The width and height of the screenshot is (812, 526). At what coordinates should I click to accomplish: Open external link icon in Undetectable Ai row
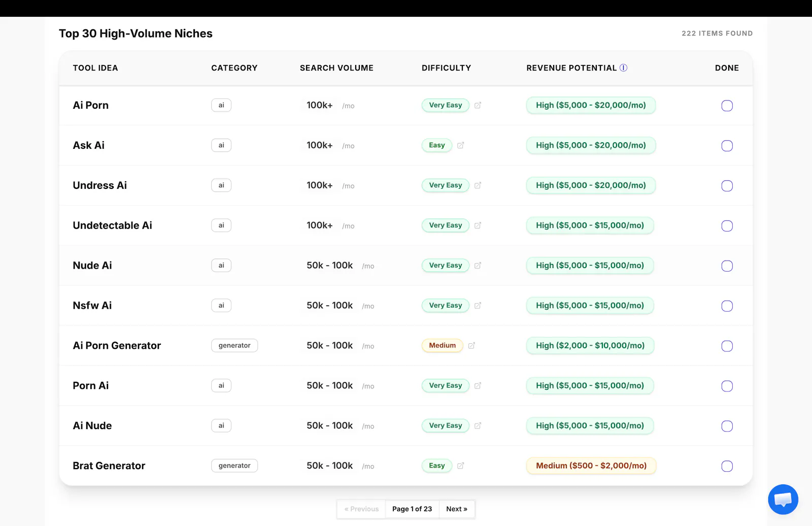point(478,225)
